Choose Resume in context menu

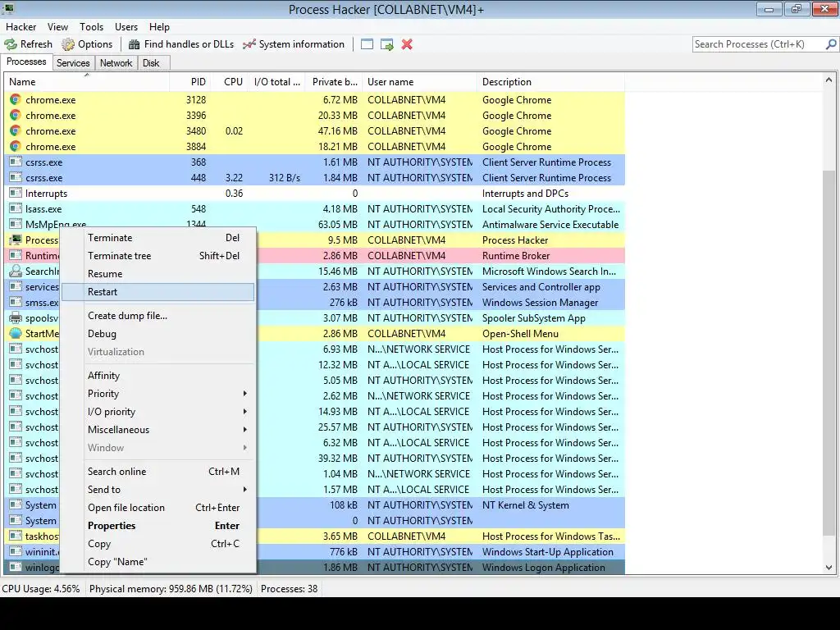[158, 274]
